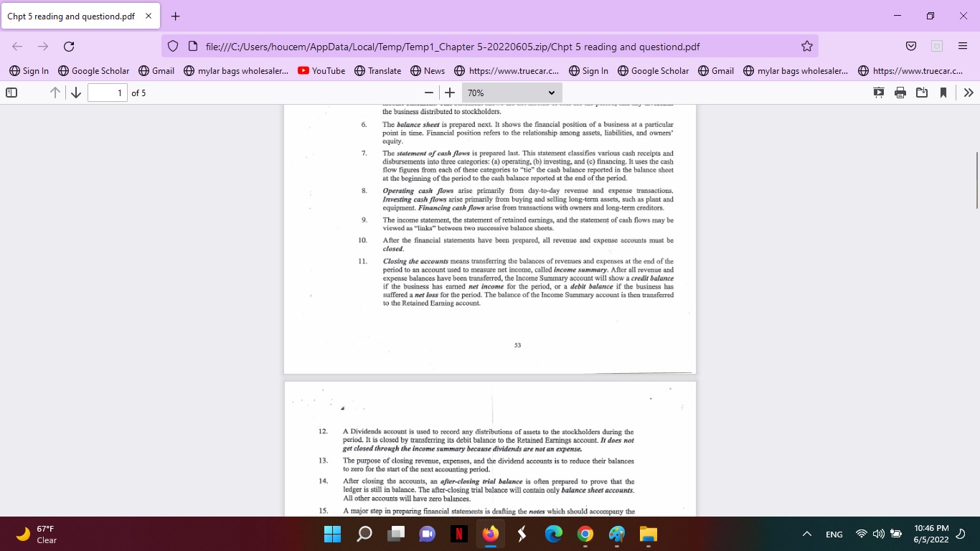This screenshot has height=551, width=980.
Task: Enter presentation mode for the PDF
Action: point(877,92)
